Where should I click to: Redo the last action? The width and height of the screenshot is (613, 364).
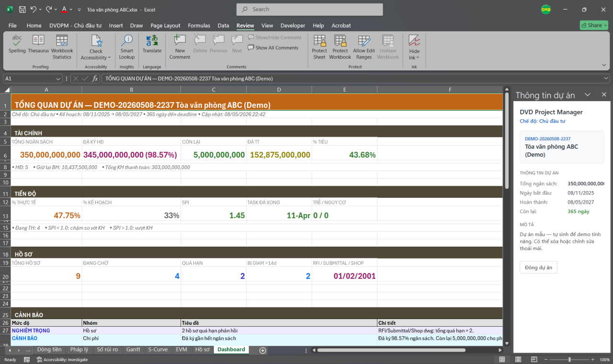point(49,10)
